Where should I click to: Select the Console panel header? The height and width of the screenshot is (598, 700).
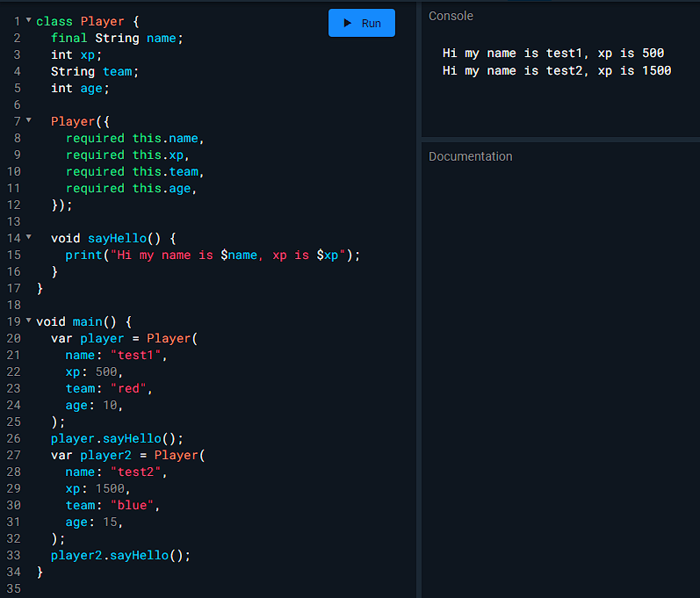pyautogui.click(x=451, y=16)
